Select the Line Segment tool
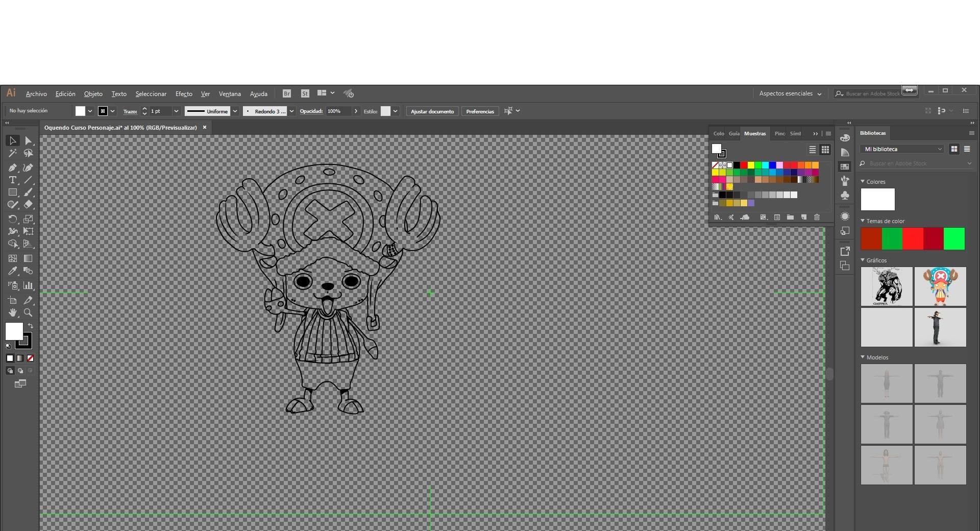Image resolution: width=980 pixels, height=531 pixels. point(29,180)
